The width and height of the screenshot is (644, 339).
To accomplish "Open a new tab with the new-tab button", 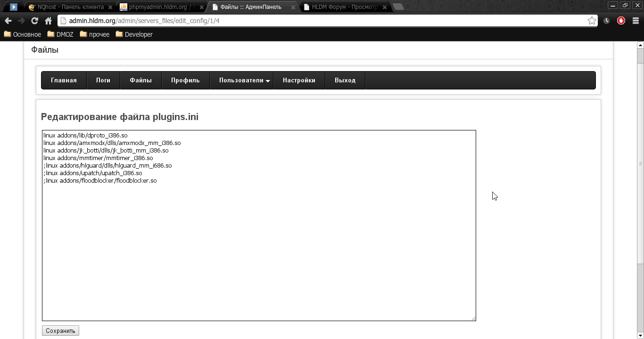I will coord(398,7).
